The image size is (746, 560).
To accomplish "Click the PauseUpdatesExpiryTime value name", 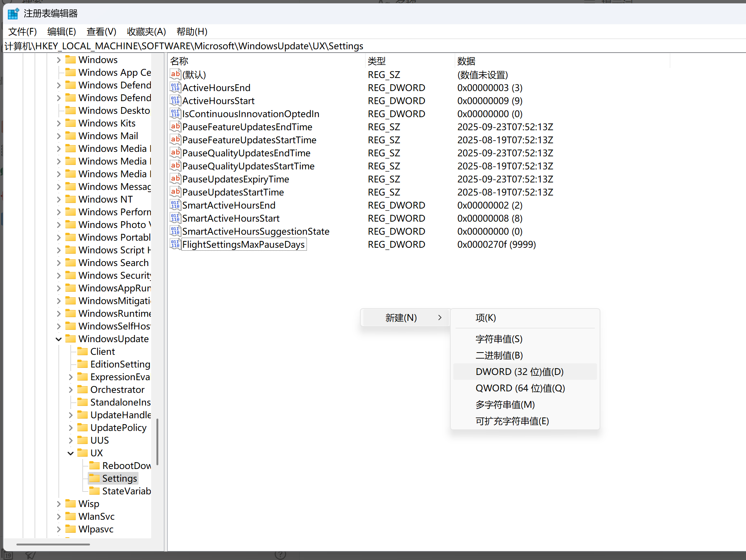I will point(236,179).
